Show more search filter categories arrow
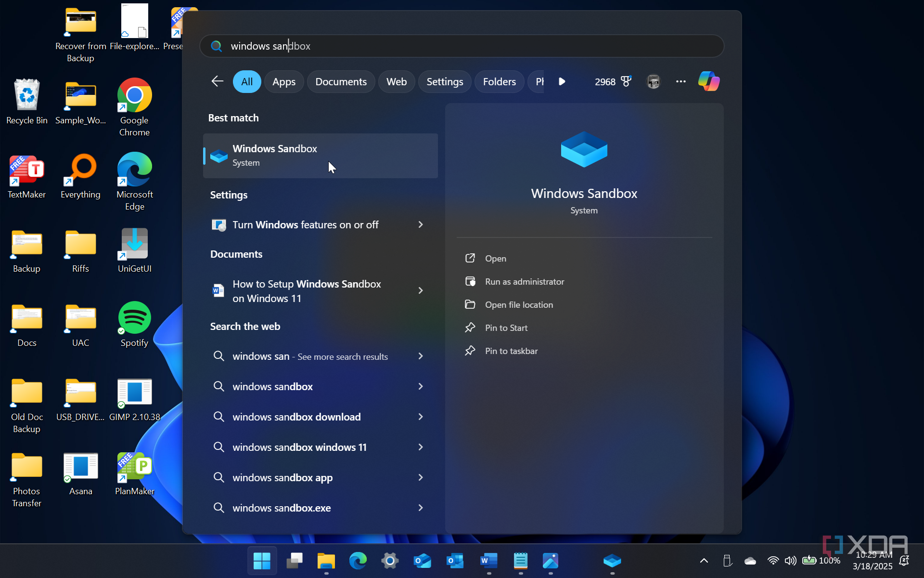This screenshot has height=578, width=924. click(562, 81)
